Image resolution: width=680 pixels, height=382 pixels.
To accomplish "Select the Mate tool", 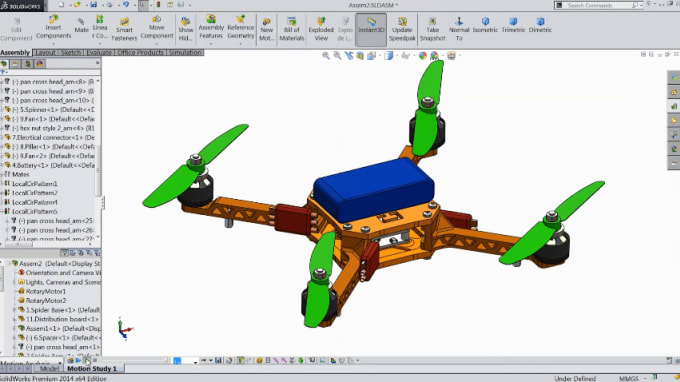I will tap(81, 26).
